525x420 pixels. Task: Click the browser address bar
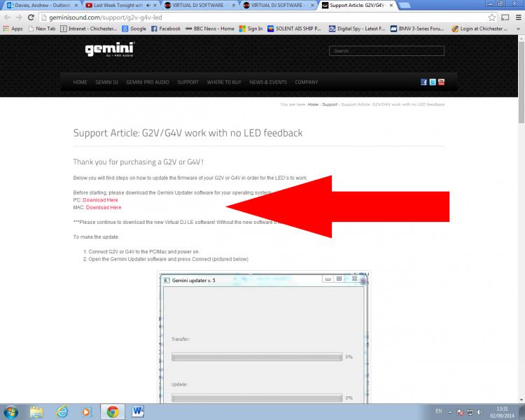point(259,17)
